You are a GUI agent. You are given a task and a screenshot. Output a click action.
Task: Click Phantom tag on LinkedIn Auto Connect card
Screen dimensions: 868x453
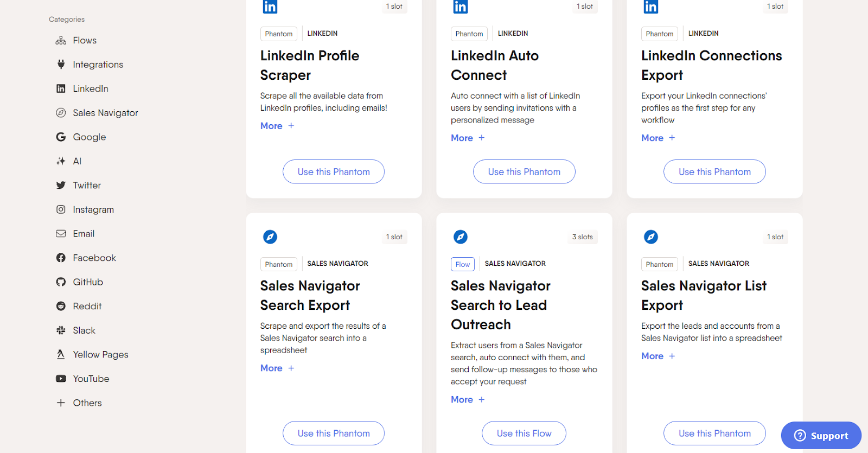pyautogui.click(x=469, y=34)
